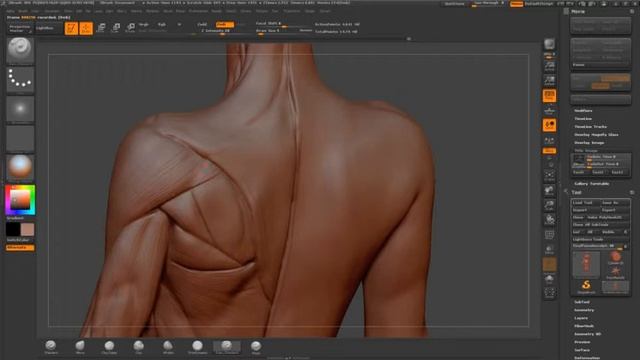
Task: Open the Tool menu in menu bar
Action: point(275,11)
